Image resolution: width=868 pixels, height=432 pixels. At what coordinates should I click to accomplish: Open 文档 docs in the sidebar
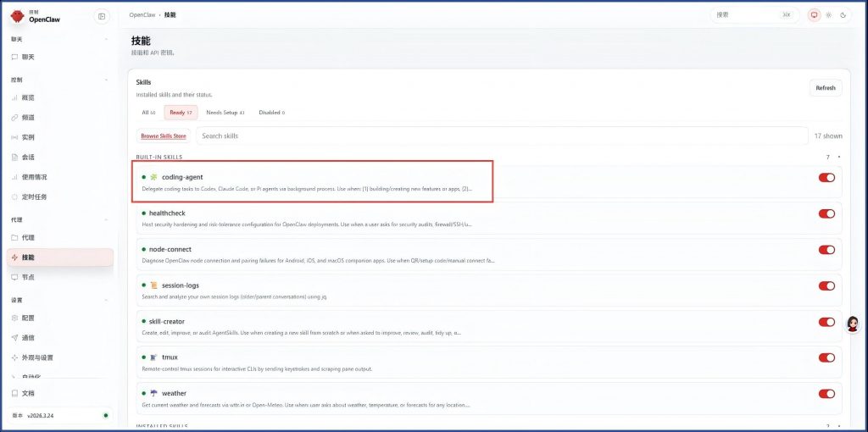[x=28, y=393]
